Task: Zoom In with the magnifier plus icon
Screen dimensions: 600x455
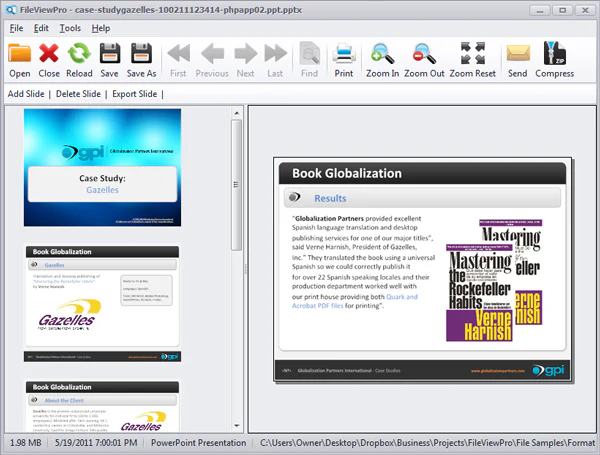Action: (382, 54)
